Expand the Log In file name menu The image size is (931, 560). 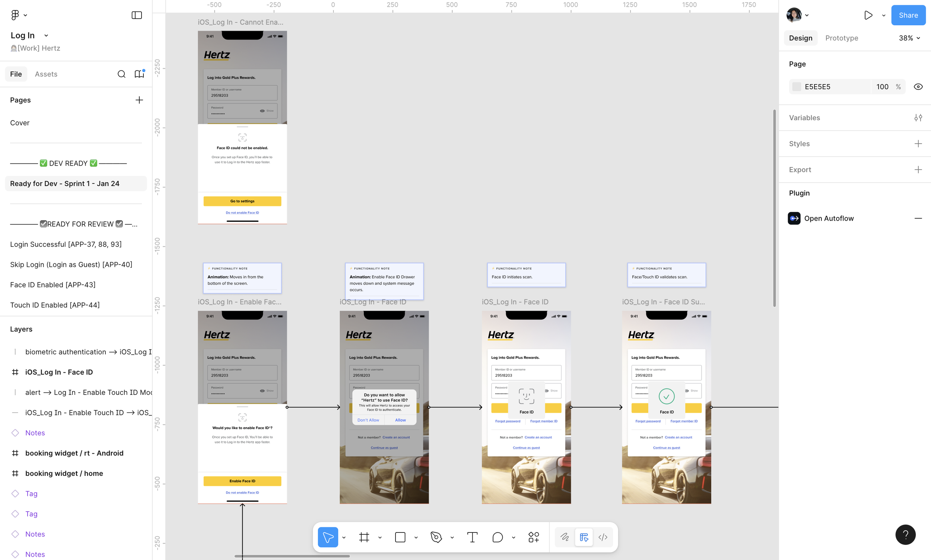pos(46,35)
